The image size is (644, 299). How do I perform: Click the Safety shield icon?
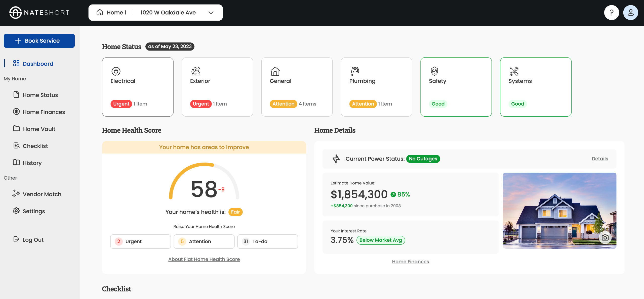(434, 71)
